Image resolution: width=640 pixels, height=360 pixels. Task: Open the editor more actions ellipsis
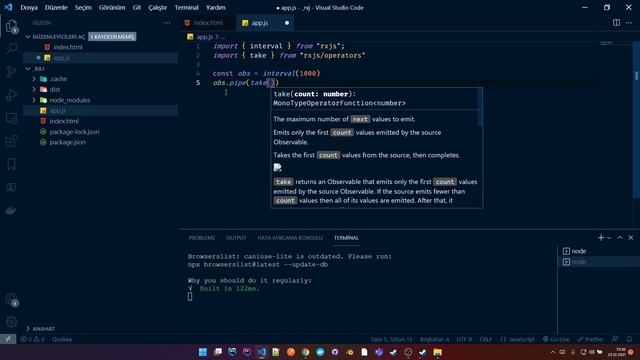[629, 23]
